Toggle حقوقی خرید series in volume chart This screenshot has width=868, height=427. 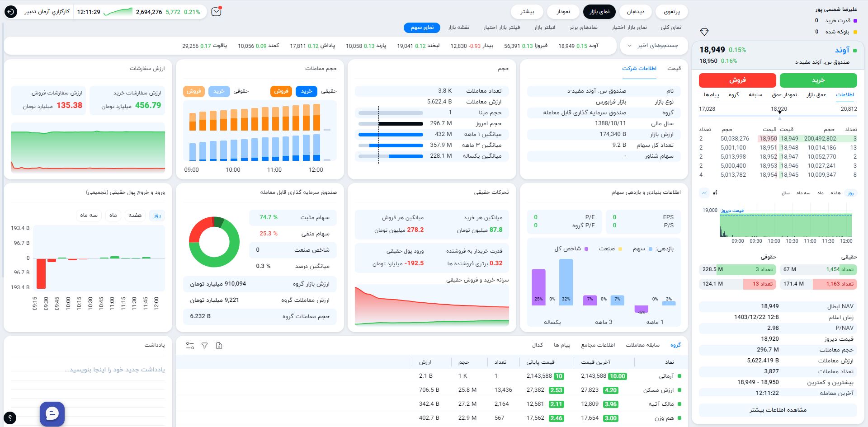[x=219, y=91]
